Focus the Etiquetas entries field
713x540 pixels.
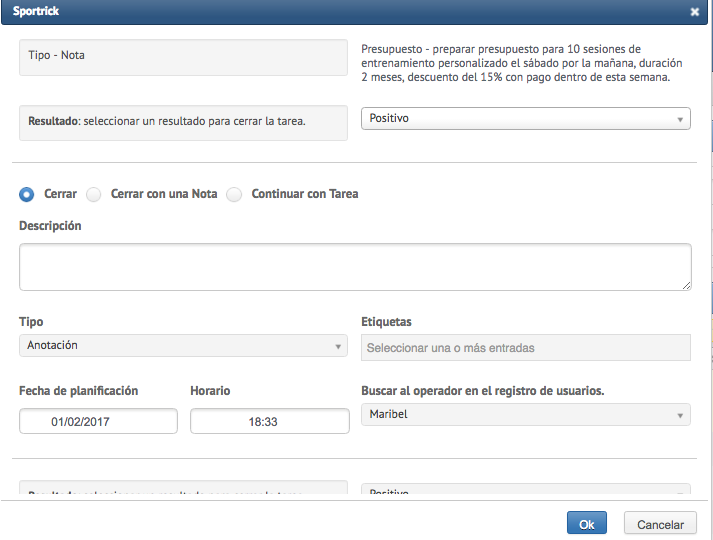[x=526, y=348]
